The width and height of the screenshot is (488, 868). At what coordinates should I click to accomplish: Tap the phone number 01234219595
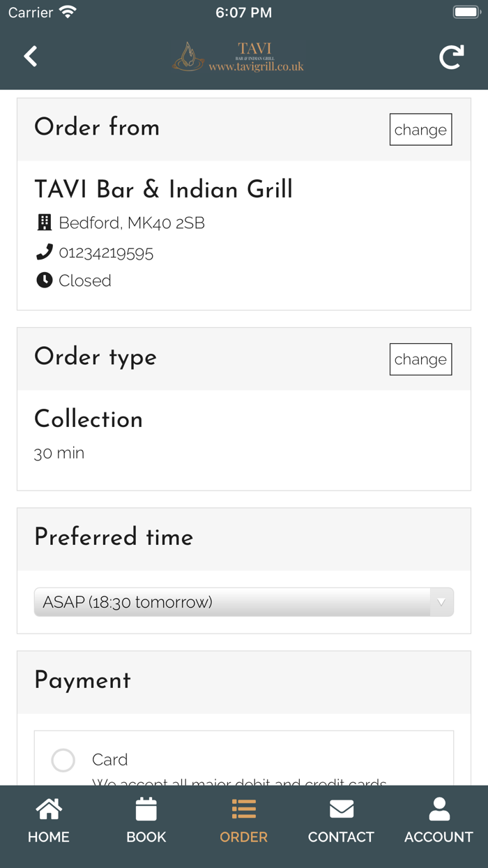tap(106, 253)
